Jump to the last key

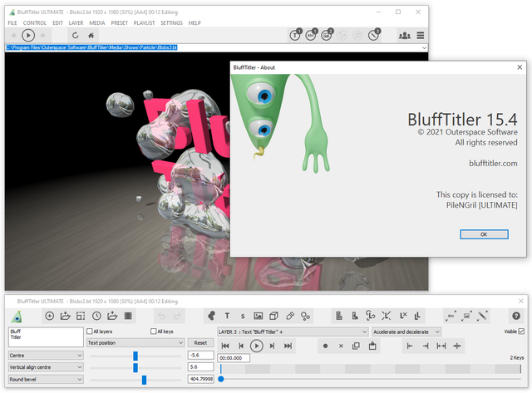click(288, 346)
